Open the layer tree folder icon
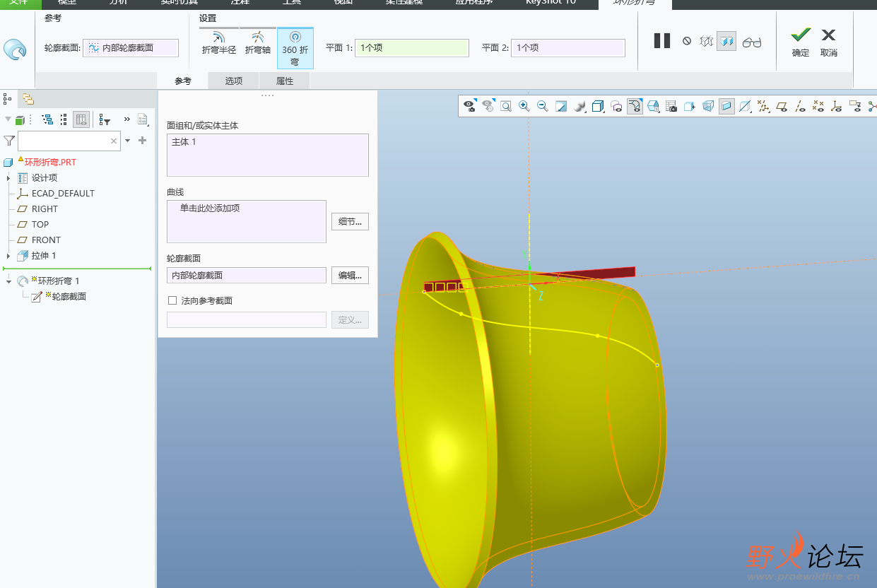This screenshot has width=877, height=588. [x=28, y=99]
